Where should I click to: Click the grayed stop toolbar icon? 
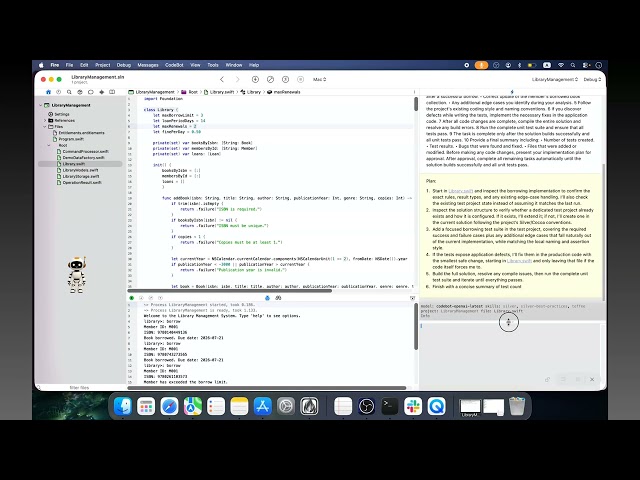coord(300,79)
